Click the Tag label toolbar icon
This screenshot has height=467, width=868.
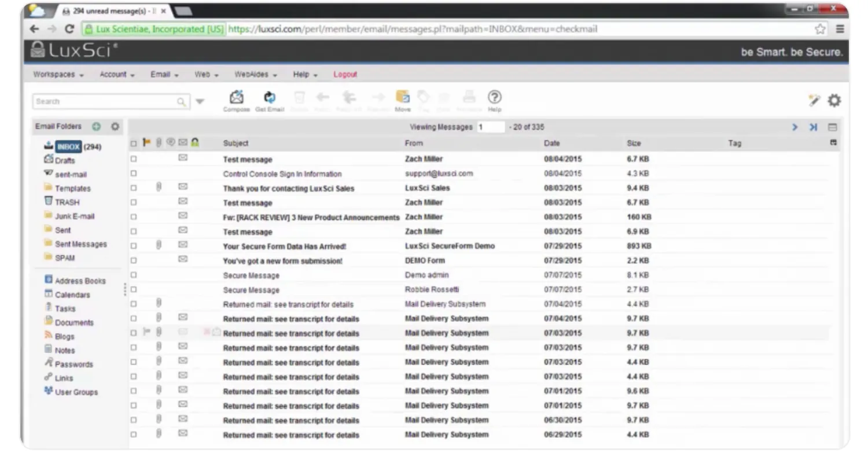[x=424, y=97]
